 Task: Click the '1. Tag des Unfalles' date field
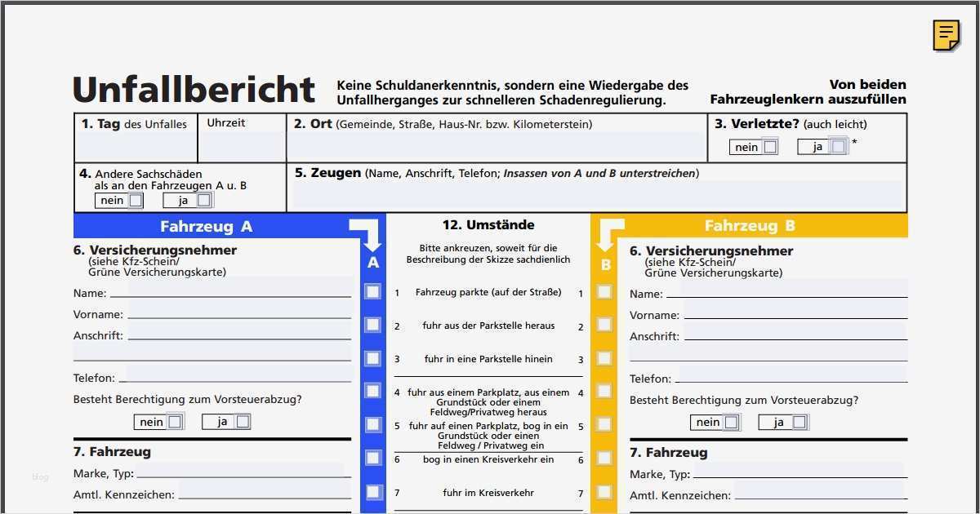[x=136, y=146]
